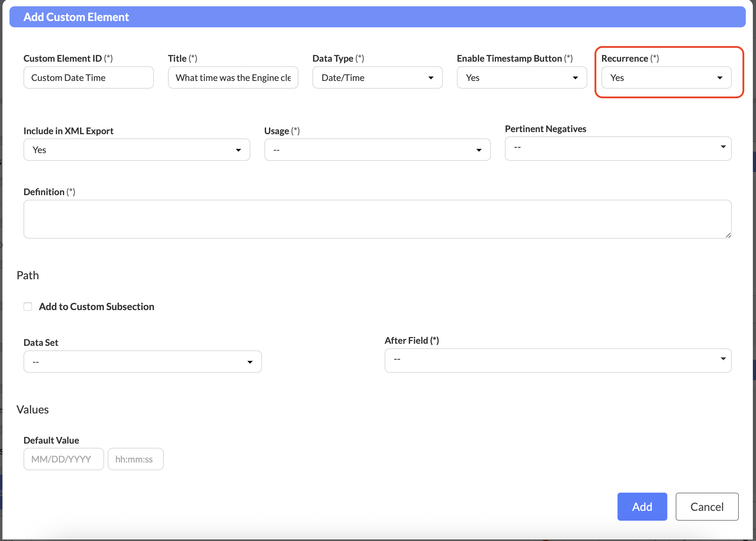This screenshot has width=756, height=541.
Task: Expand Enable Timestamp Button dropdown
Action: (x=521, y=77)
